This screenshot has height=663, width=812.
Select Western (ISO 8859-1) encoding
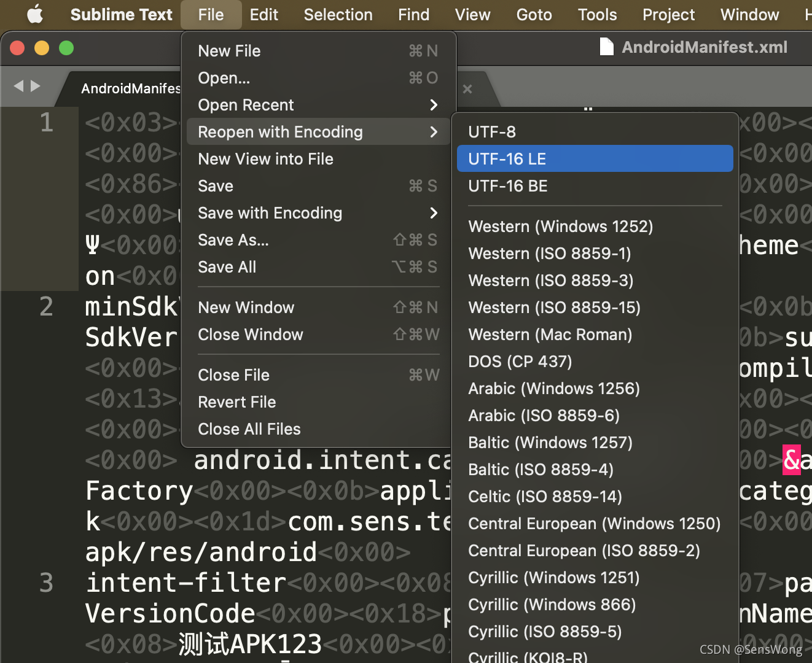595,254
